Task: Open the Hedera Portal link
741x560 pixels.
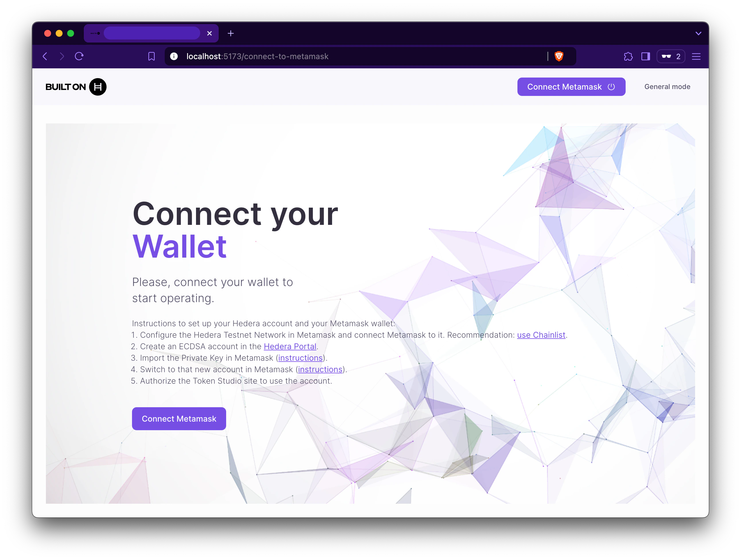Action: pos(290,346)
